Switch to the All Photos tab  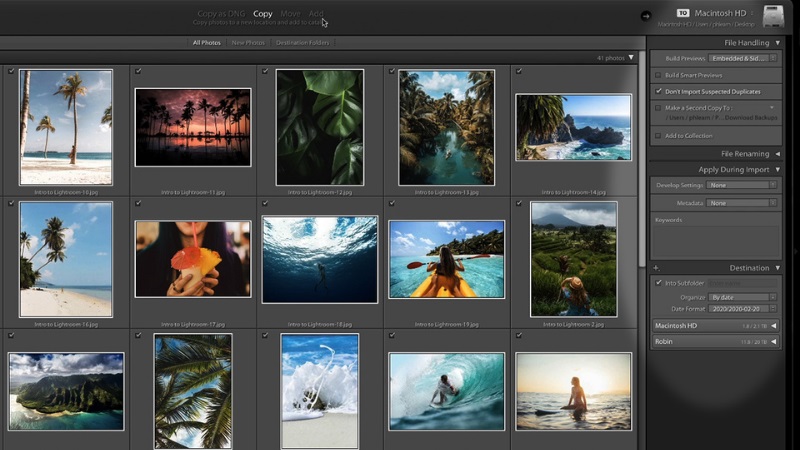tap(207, 43)
